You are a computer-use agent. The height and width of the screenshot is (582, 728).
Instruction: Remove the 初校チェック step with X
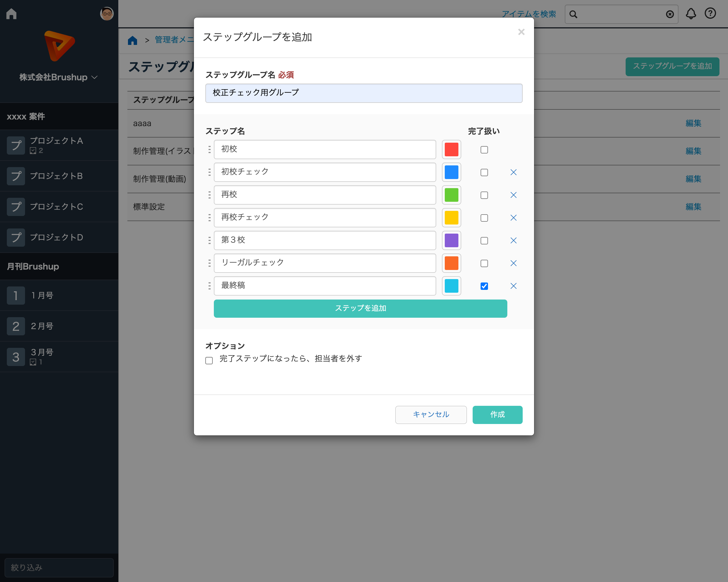(x=513, y=172)
